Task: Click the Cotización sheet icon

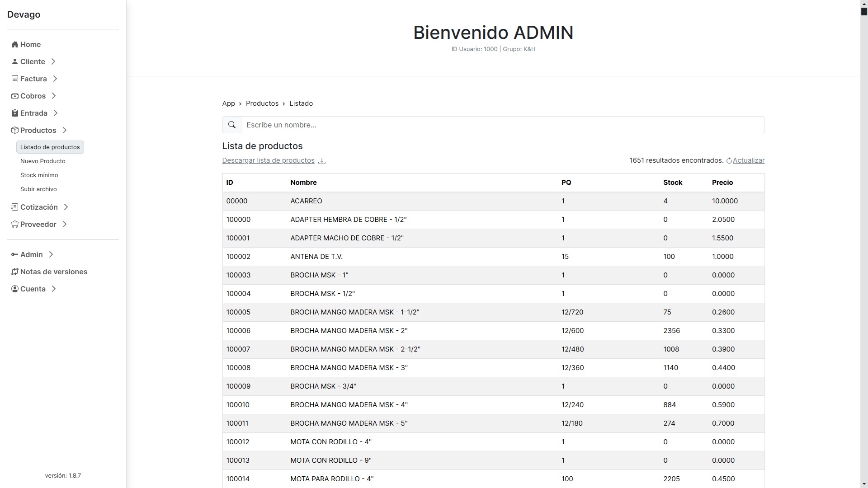Action: (x=15, y=207)
